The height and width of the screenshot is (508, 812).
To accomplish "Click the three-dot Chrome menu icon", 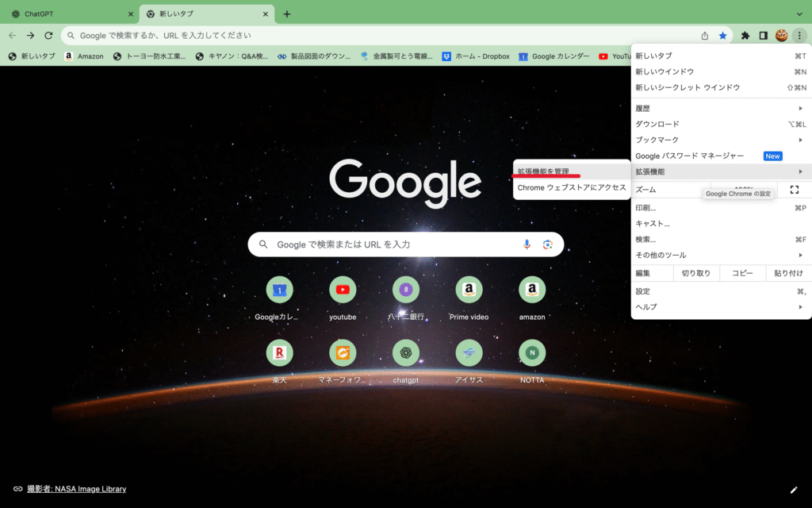I will 799,36.
